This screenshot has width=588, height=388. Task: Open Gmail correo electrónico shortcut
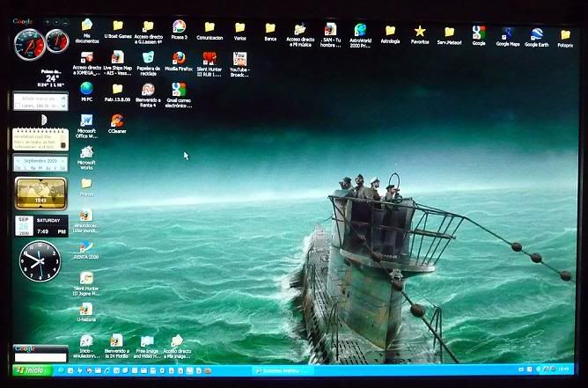tap(179, 95)
